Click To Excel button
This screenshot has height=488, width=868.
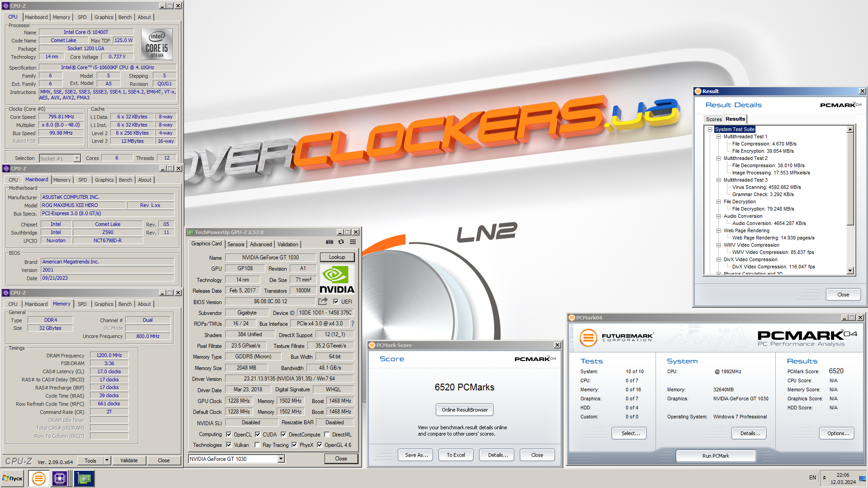456,455
